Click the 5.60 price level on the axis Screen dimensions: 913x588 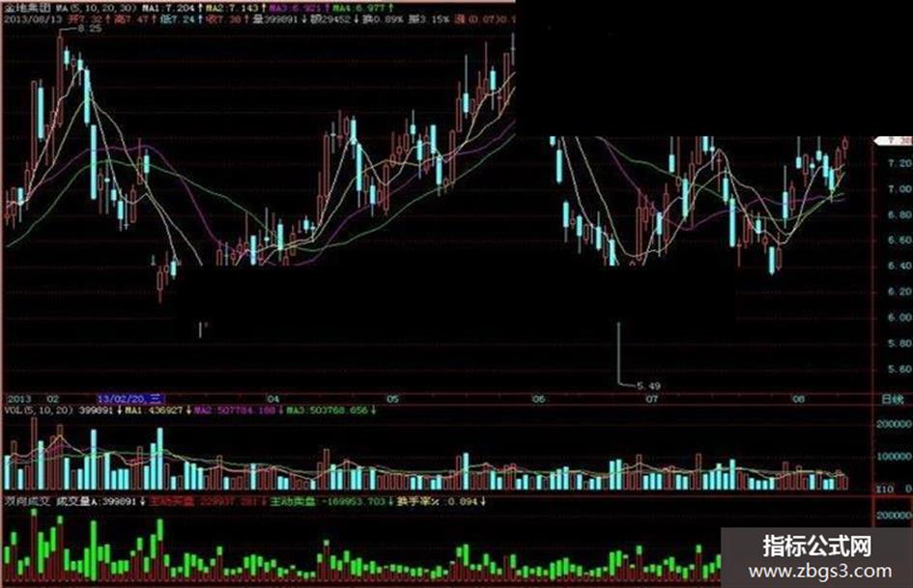(x=899, y=369)
